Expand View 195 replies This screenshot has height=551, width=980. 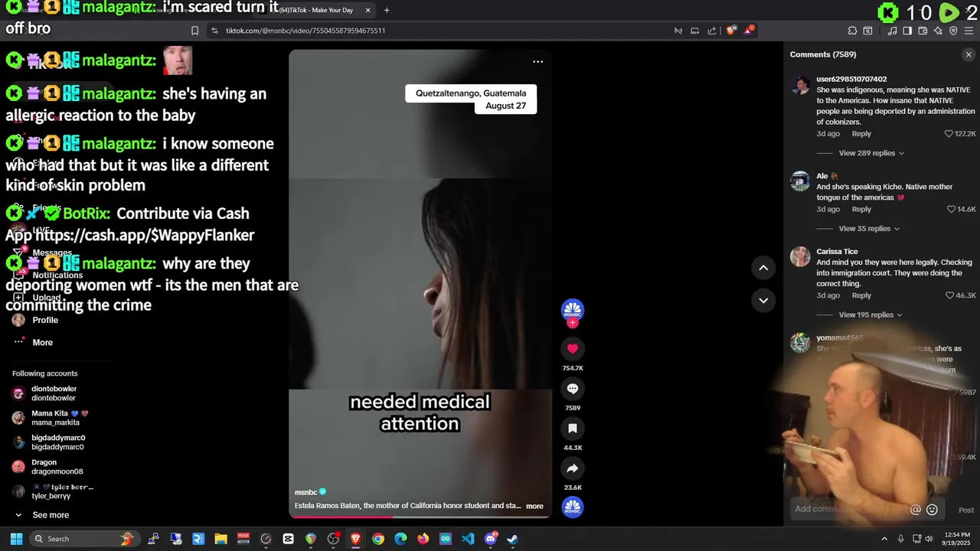pyautogui.click(x=871, y=315)
